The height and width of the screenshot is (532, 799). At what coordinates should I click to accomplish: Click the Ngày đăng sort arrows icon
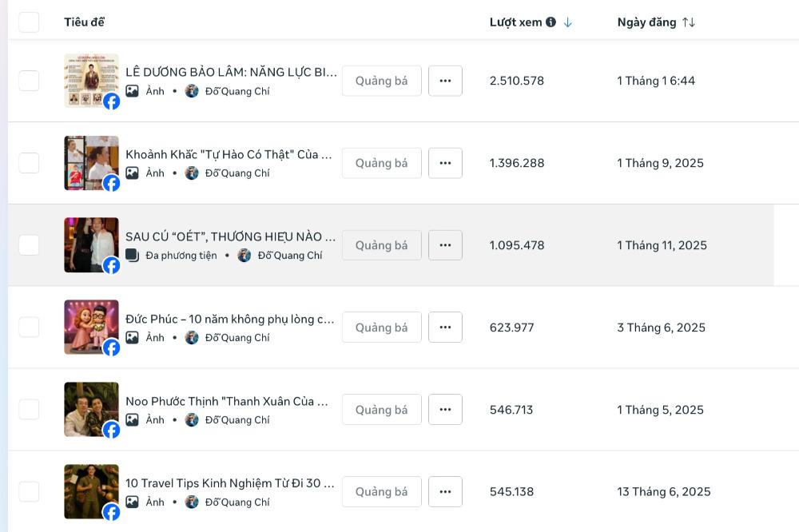tap(689, 22)
